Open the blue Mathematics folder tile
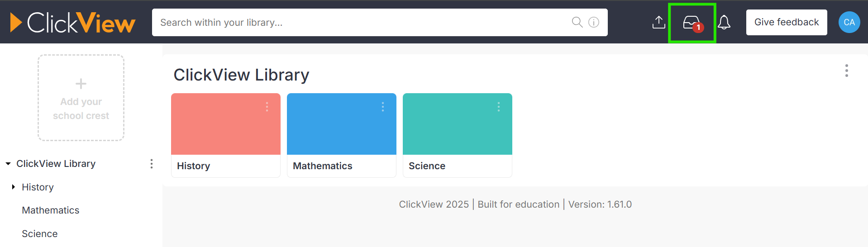Viewport: 868px width, 247px height. tap(342, 135)
